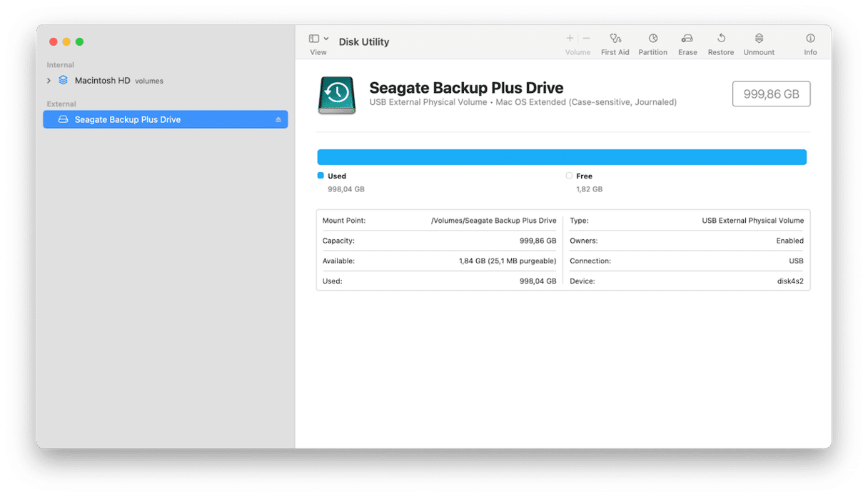This screenshot has width=868, height=497.
Task: Open the Partition tool
Action: coord(652,43)
